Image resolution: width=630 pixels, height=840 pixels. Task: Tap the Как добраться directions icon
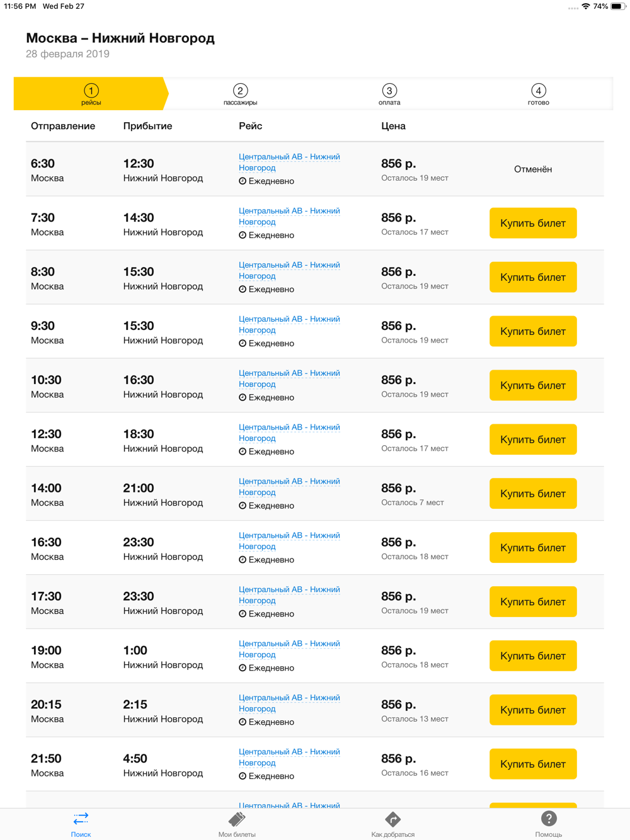[392, 819]
